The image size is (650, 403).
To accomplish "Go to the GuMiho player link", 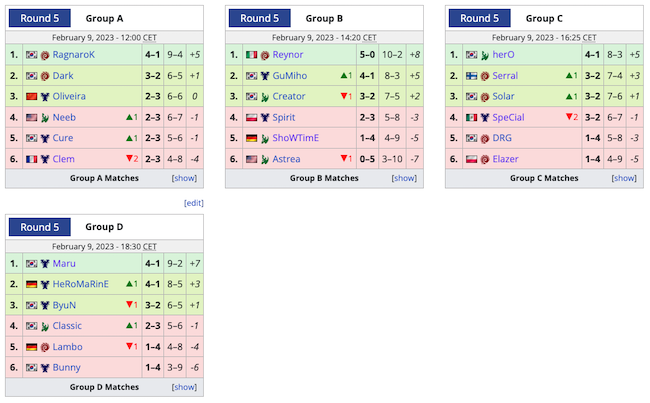I will (x=290, y=76).
